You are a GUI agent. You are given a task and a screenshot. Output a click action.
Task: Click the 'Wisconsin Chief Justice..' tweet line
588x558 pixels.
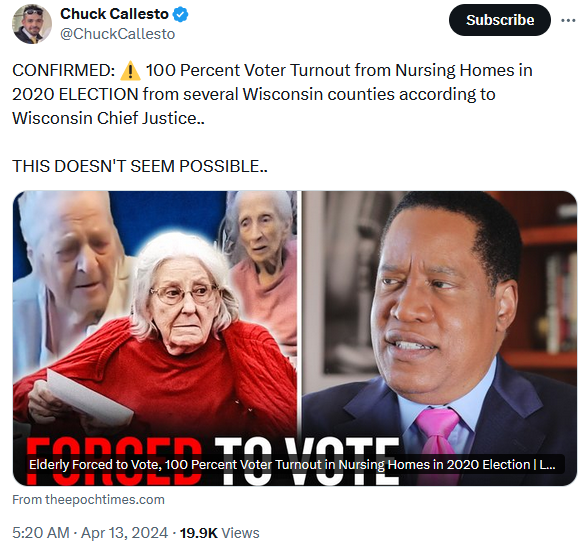[108, 118]
